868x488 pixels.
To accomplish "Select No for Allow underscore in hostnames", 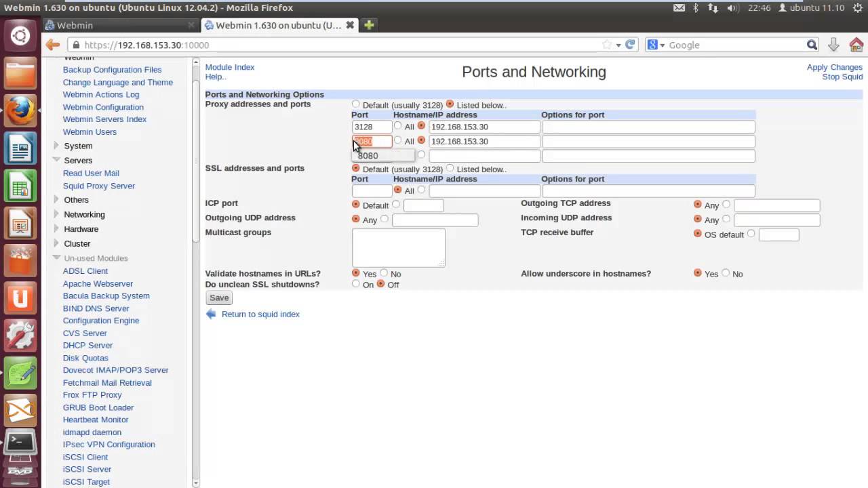I will (x=726, y=273).
